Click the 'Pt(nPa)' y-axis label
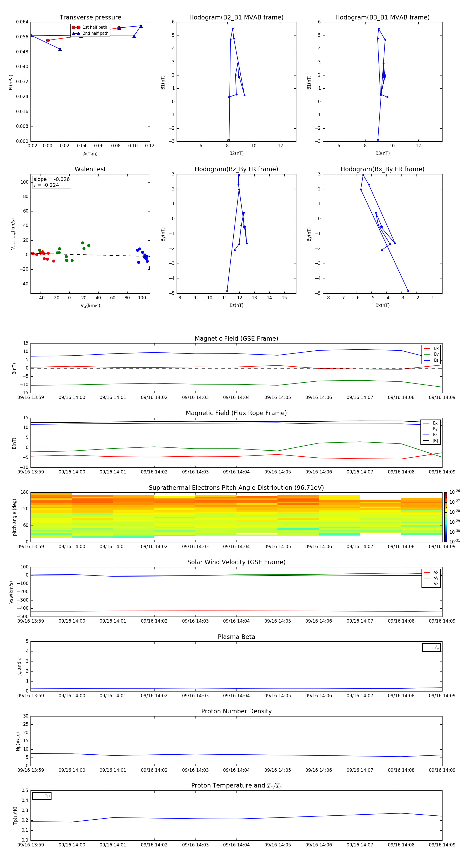 11,82
